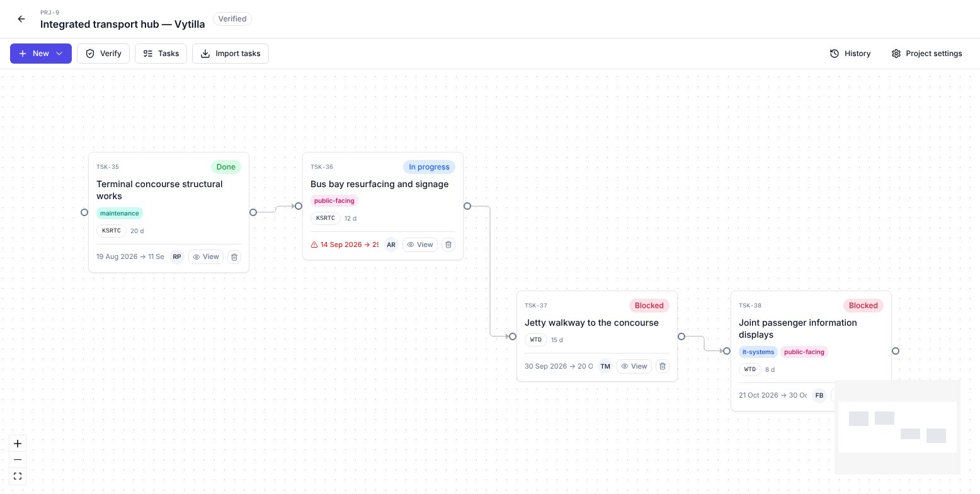Delete task TSK-35 via trash icon
The image size is (980, 494).
point(234,257)
